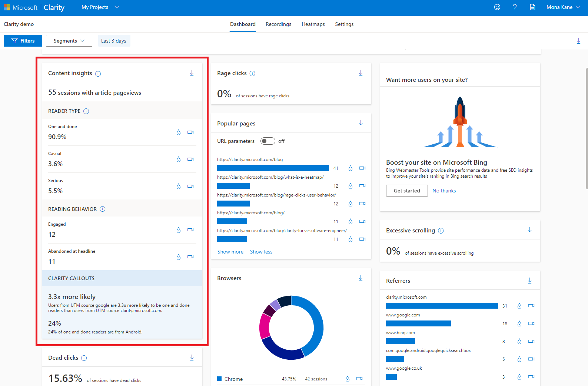Click the feedback smiley face icon
The height and width of the screenshot is (386, 588).
[497, 7]
